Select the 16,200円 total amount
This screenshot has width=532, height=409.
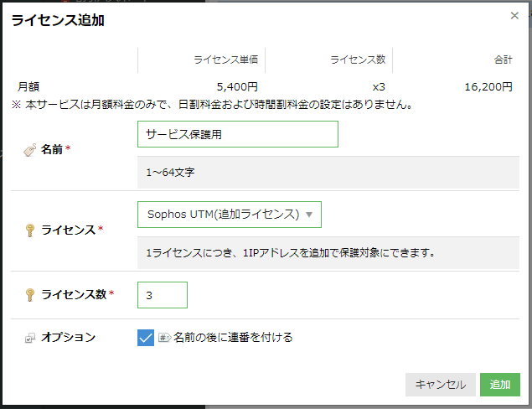[x=489, y=86]
